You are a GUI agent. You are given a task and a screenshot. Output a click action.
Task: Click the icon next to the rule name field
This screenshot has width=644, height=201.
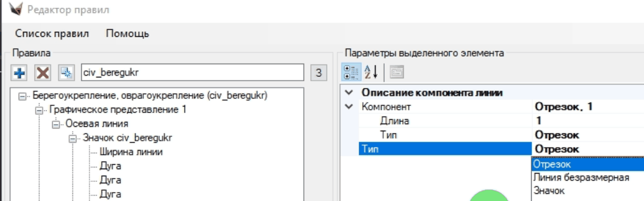point(66,72)
